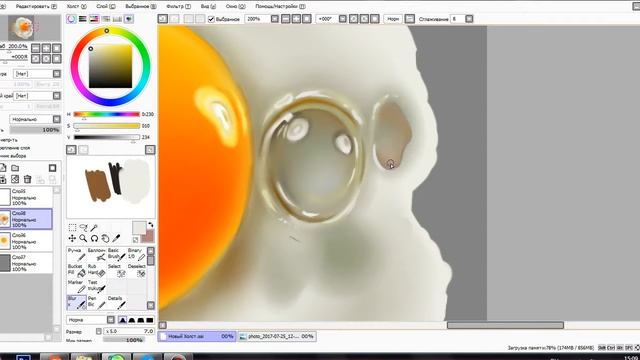This screenshot has height=360, width=640.
Task: Select the eyedropper color picker tool
Action: [116, 238]
